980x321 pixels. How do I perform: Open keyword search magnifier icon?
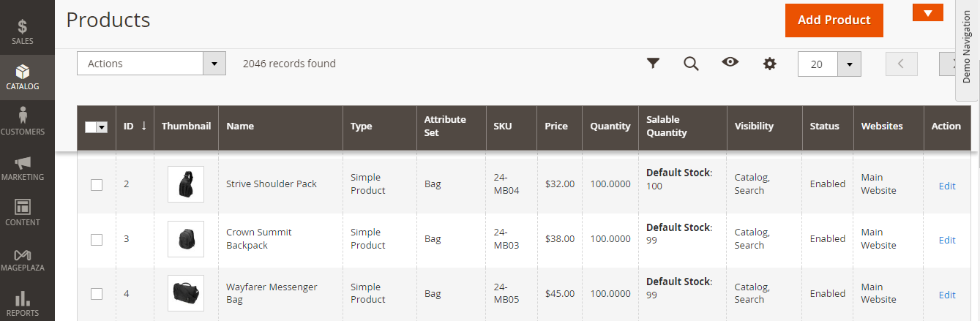(x=691, y=64)
